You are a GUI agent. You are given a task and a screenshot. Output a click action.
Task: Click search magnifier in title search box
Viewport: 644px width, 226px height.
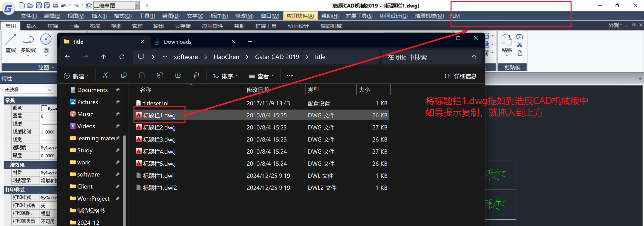point(474,57)
